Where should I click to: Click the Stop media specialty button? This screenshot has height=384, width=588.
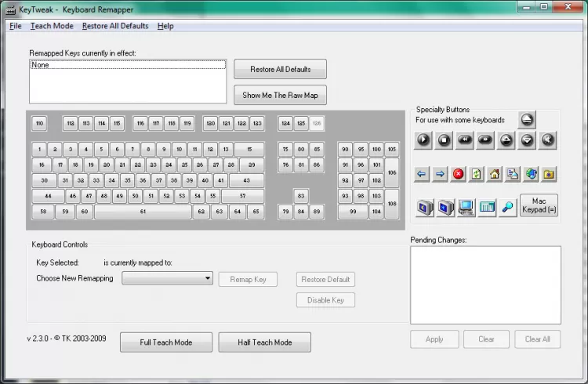444,140
